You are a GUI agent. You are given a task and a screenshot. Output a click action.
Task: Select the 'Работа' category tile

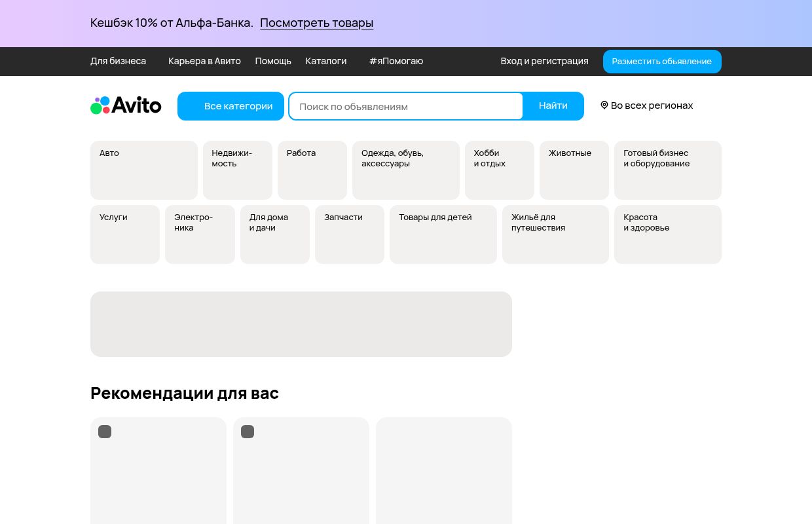[312, 170]
